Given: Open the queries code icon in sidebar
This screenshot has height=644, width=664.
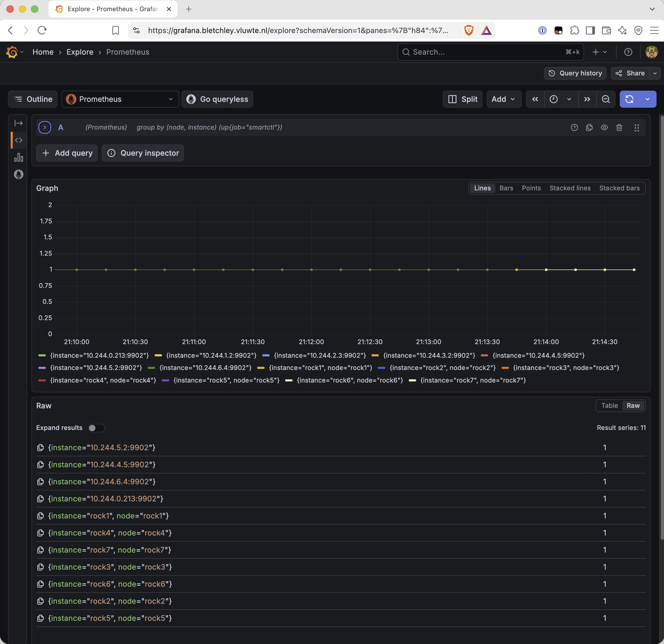Looking at the screenshot, I should tap(19, 140).
